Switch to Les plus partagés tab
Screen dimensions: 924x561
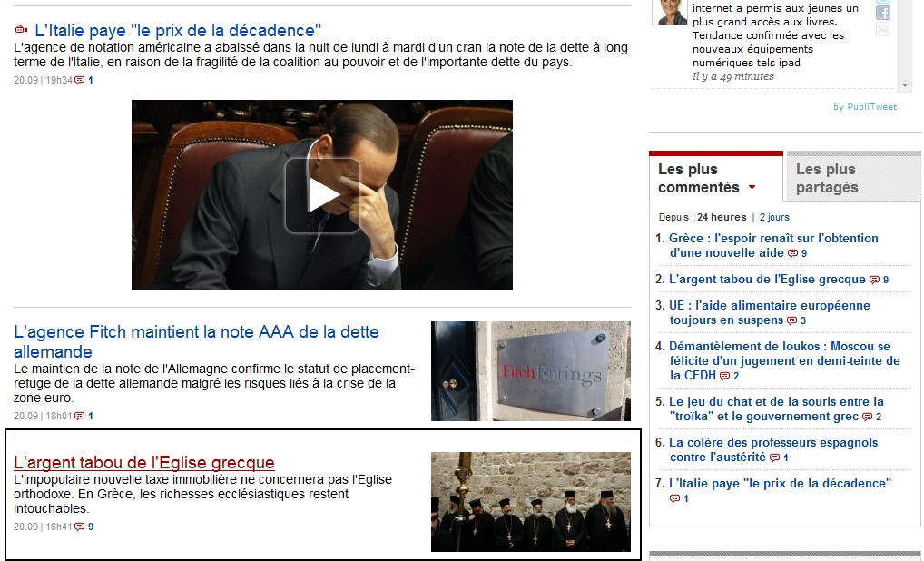pyautogui.click(x=826, y=178)
